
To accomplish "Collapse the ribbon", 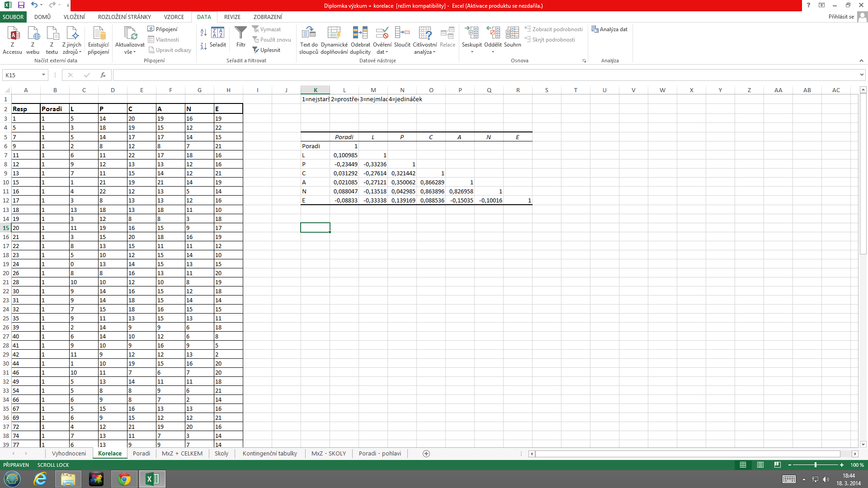I will pyautogui.click(x=861, y=61).
